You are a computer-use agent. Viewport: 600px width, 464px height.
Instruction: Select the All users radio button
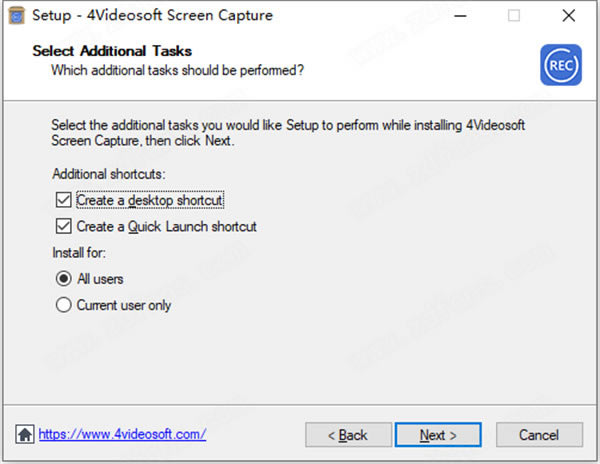click(x=64, y=278)
